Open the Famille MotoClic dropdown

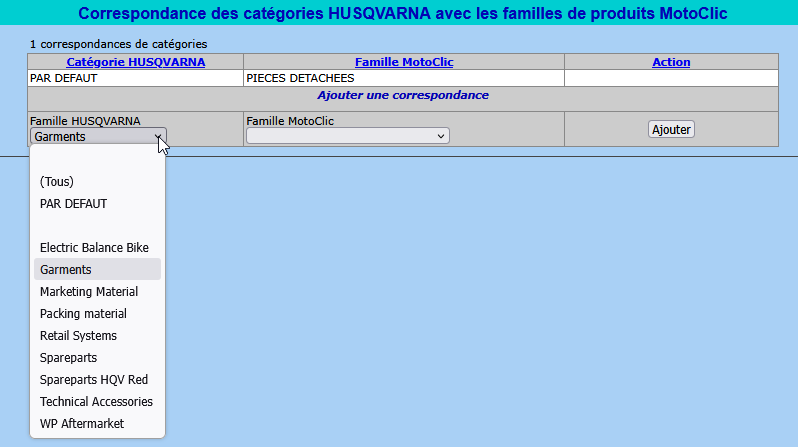point(348,135)
